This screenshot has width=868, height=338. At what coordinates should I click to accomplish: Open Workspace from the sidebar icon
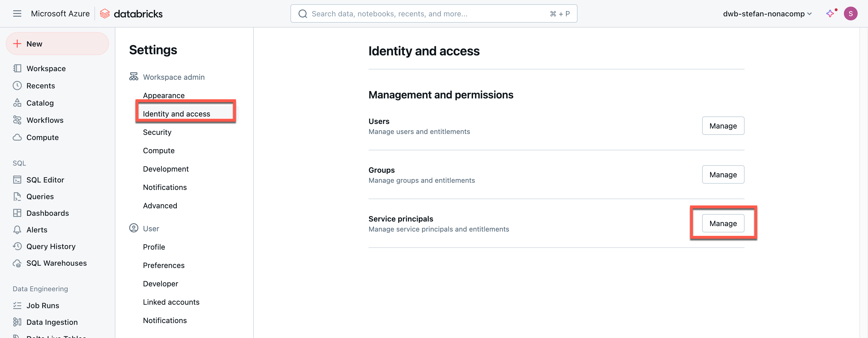click(17, 68)
